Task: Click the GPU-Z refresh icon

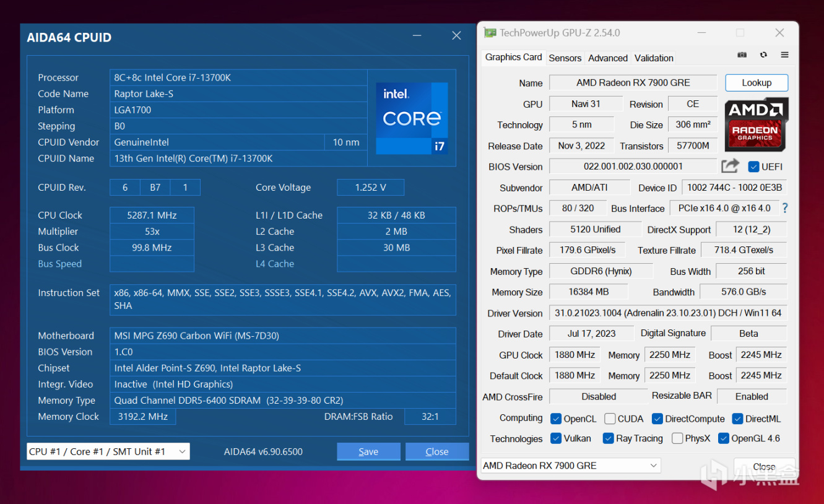Action: [x=763, y=55]
